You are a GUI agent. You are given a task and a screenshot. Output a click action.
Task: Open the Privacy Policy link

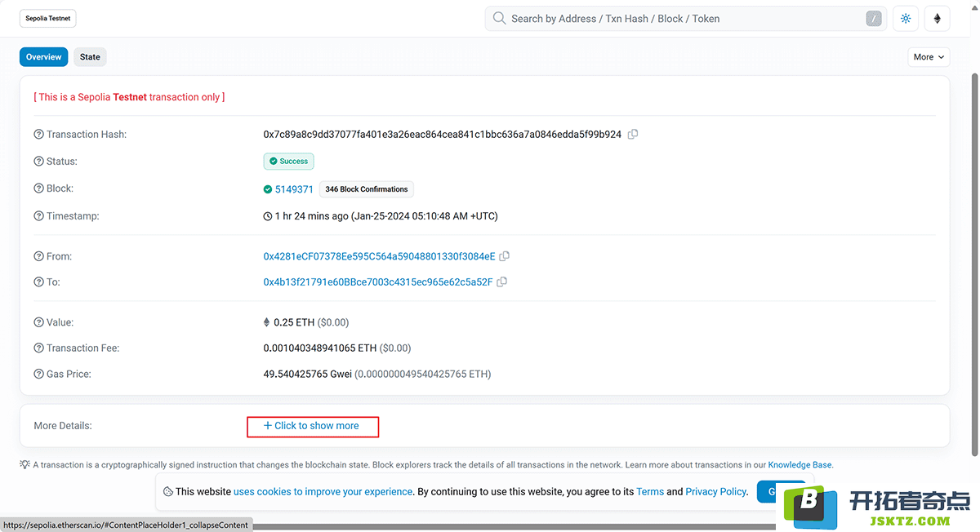coord(715,492)
